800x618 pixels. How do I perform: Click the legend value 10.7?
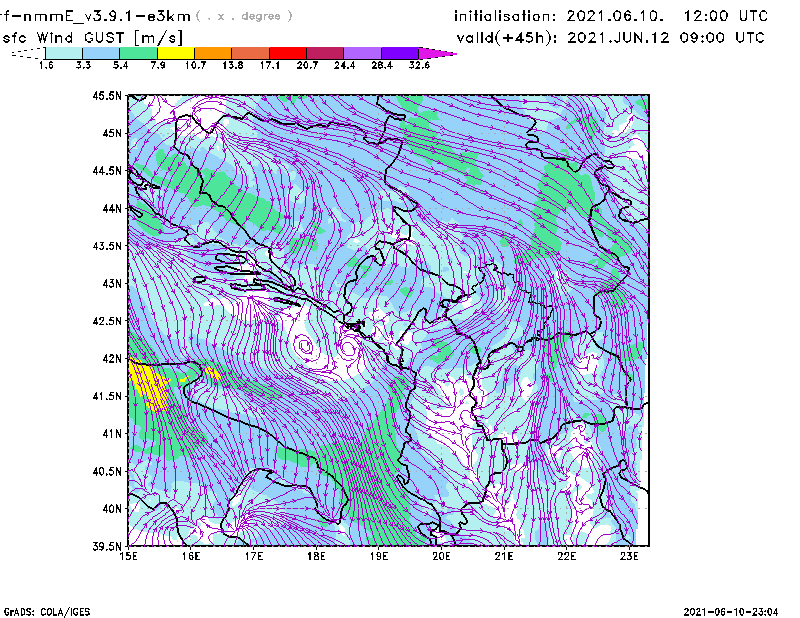coord(195,65)
